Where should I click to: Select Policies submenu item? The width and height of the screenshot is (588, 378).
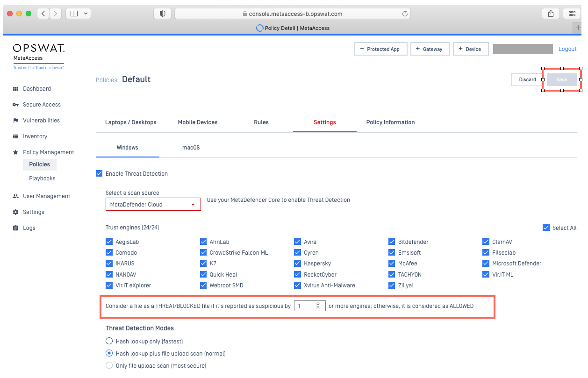pos(39,164)
